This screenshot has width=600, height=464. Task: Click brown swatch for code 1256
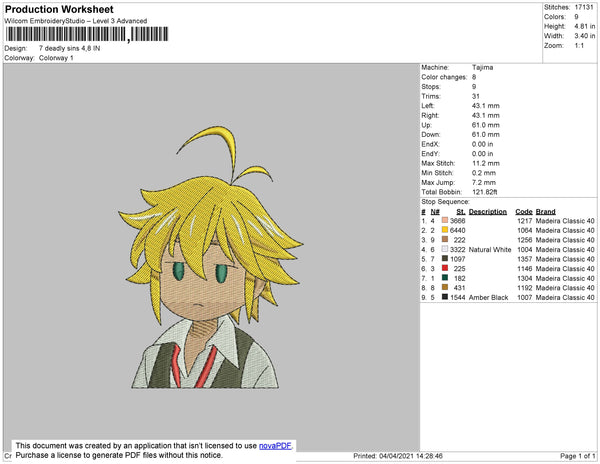pyautogui.click(x=445, y=239)
